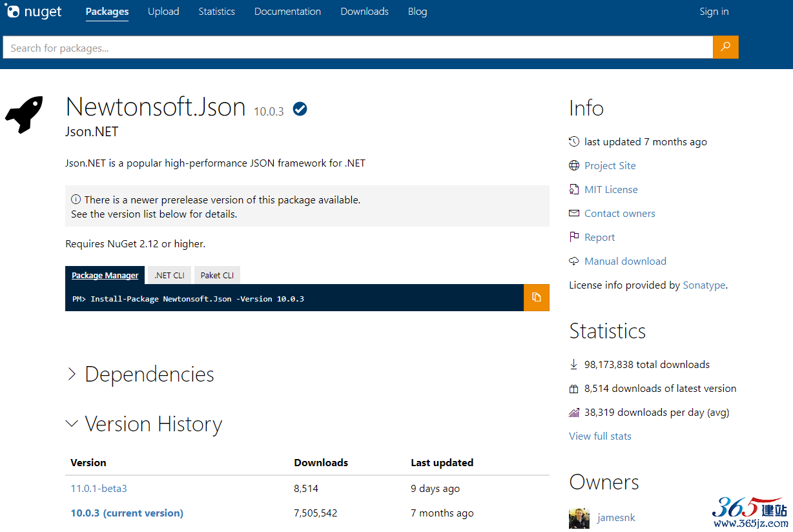Open the Packages menu item

tap(107, 12)
